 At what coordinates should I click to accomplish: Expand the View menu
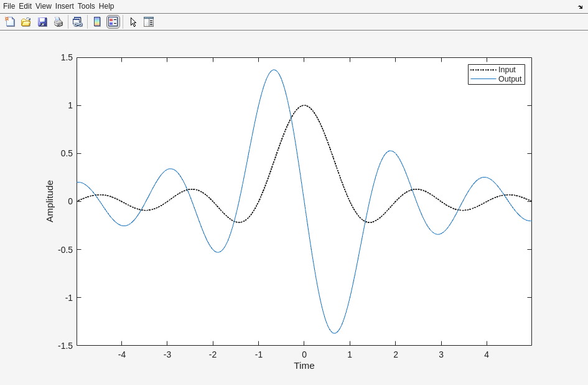(44, 6)
